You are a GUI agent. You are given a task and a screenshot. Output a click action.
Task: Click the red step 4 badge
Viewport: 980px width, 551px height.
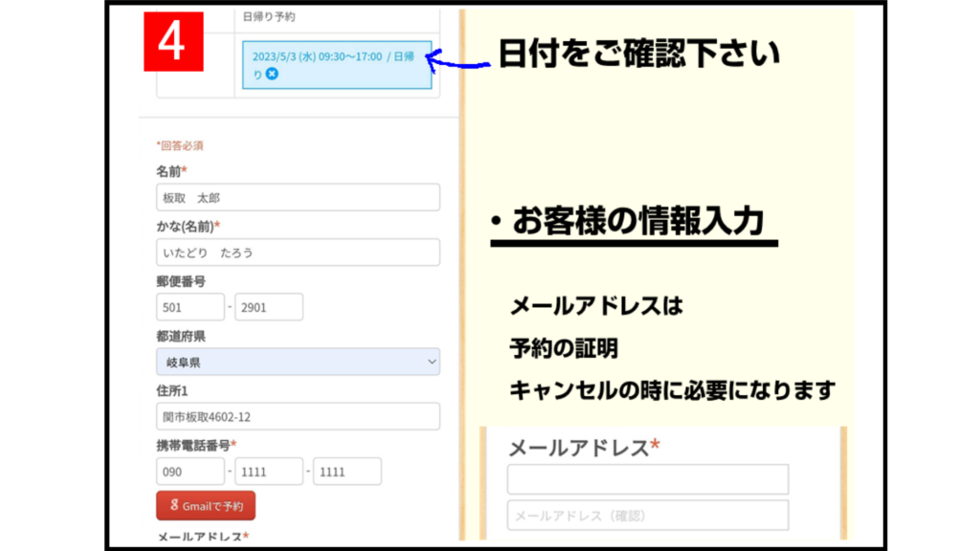(174, 42)
